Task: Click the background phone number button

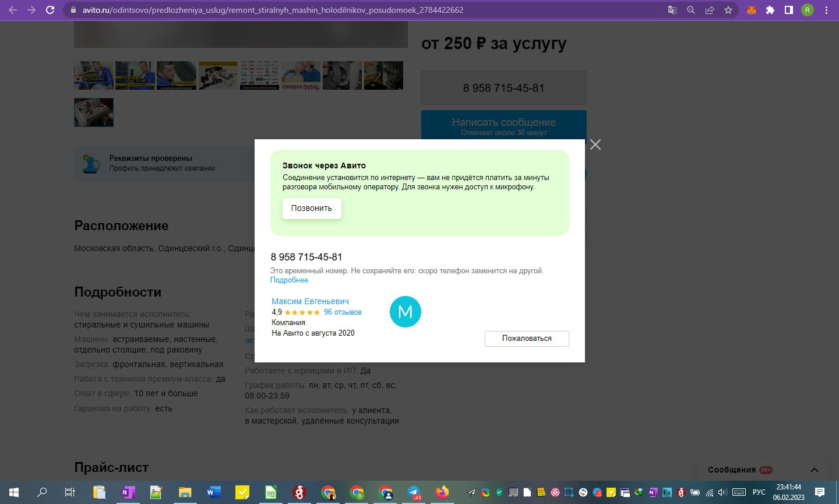Action: point(504,88)
